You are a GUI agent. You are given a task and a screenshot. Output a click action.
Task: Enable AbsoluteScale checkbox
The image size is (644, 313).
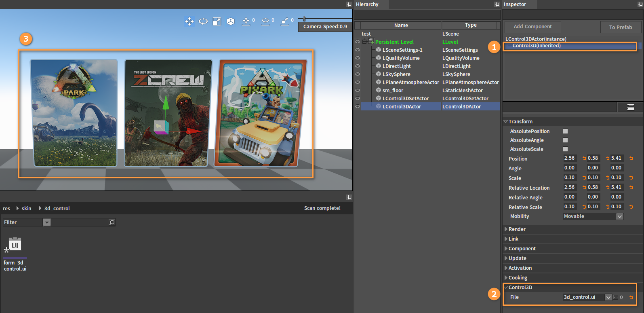(566, 149)
